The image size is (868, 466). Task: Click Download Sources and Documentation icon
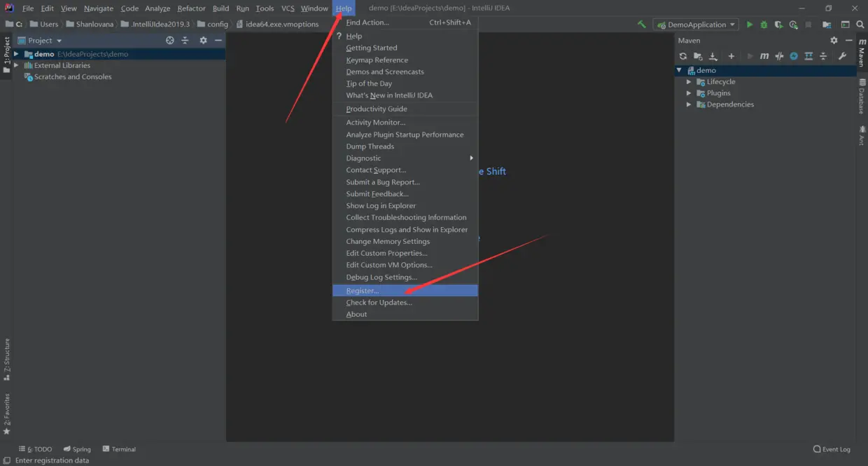714,56
